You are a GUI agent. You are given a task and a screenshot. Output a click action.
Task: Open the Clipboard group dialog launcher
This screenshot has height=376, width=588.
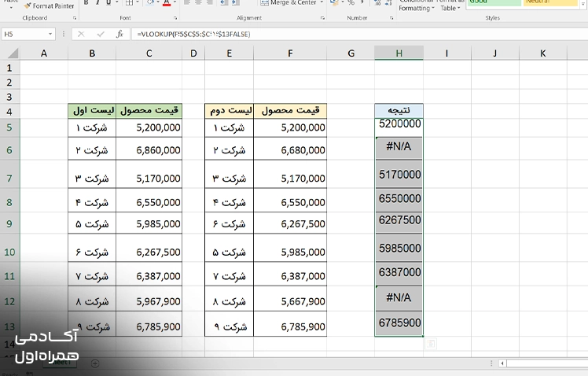point(75,17)
